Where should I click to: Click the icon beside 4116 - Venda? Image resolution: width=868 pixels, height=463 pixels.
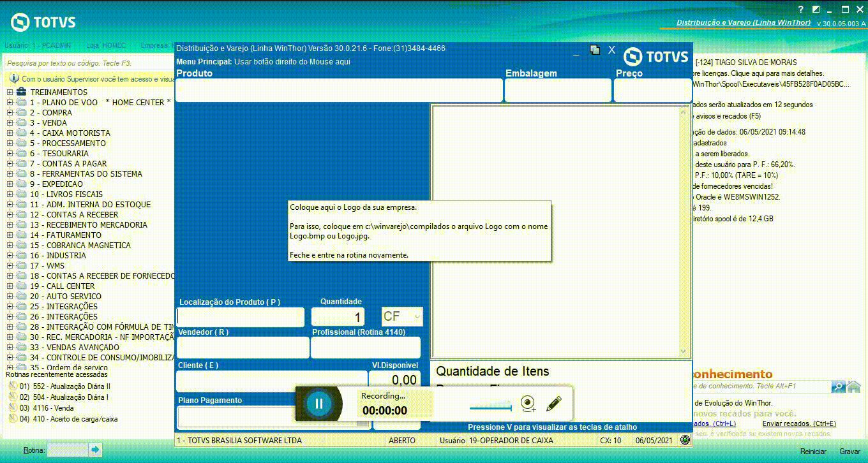[12, 408]
